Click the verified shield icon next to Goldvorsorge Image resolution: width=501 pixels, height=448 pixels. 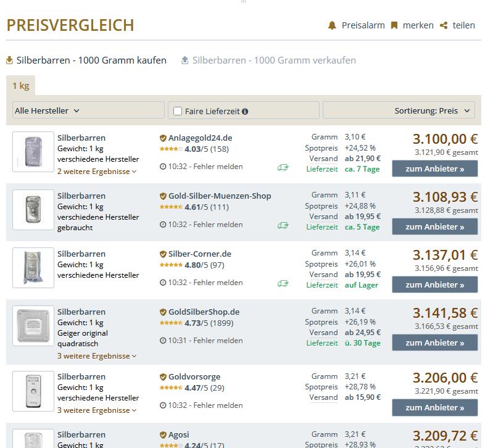click(x=163, y=377)
